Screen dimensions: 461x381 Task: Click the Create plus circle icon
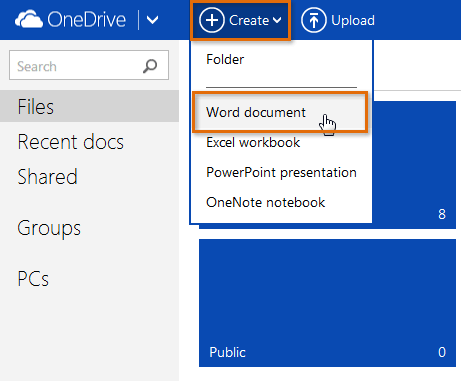212,20
